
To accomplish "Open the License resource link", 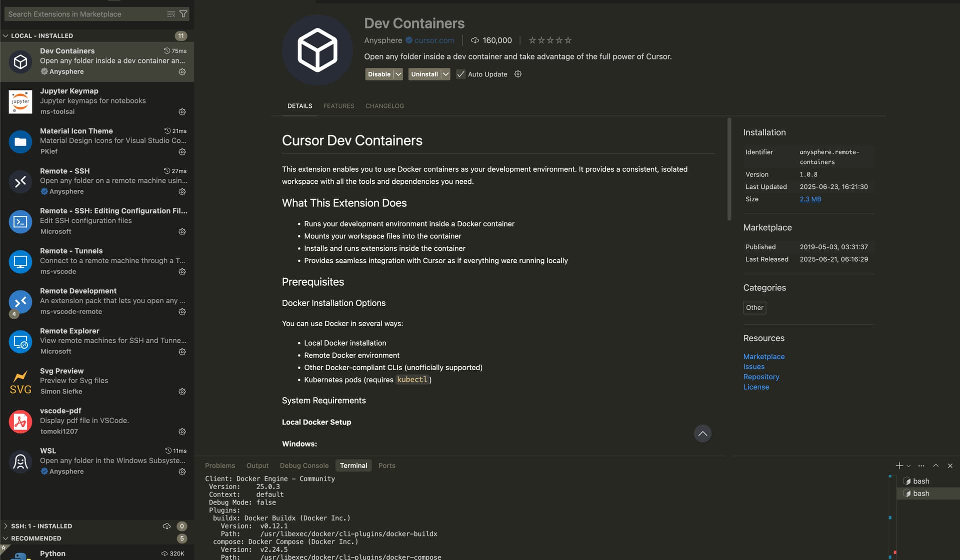I will pyautogui.click(x=756, y=387).
